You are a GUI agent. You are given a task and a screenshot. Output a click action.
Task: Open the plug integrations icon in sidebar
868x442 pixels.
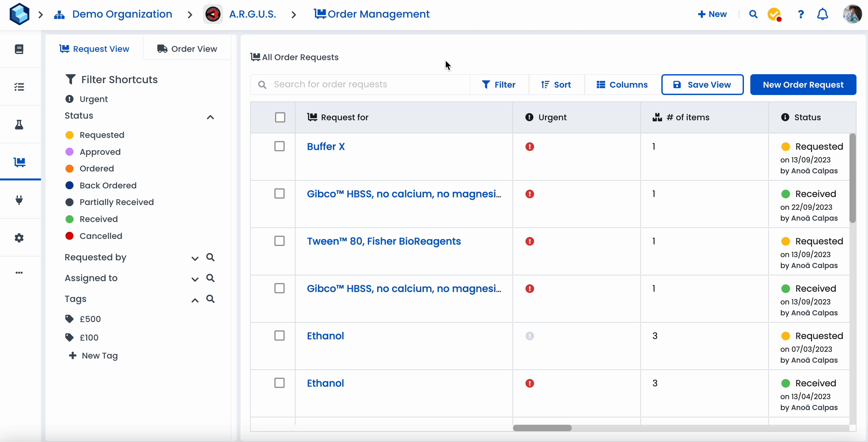tap(19, 200)
